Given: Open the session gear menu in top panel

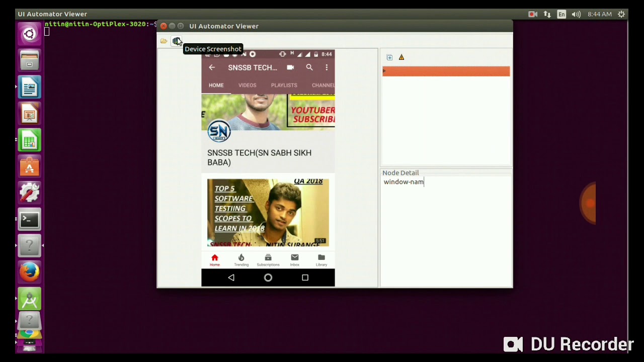Looking at the screenshot, I should tap(622, 14).
